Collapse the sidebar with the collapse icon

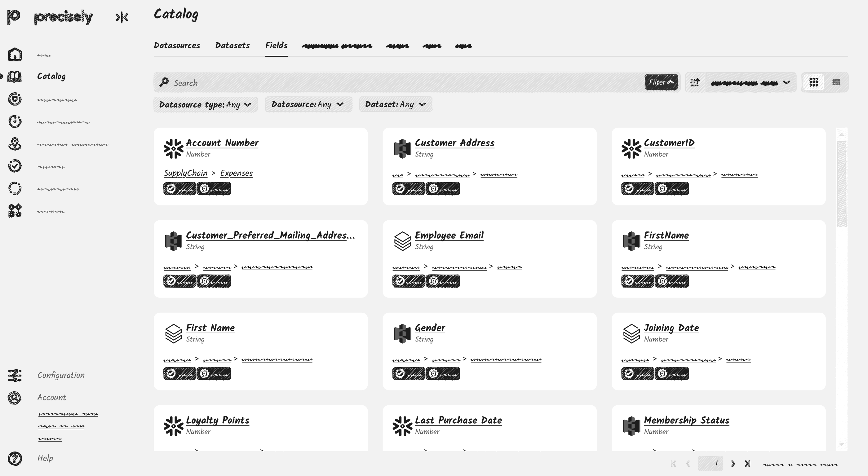click(122, 17)
